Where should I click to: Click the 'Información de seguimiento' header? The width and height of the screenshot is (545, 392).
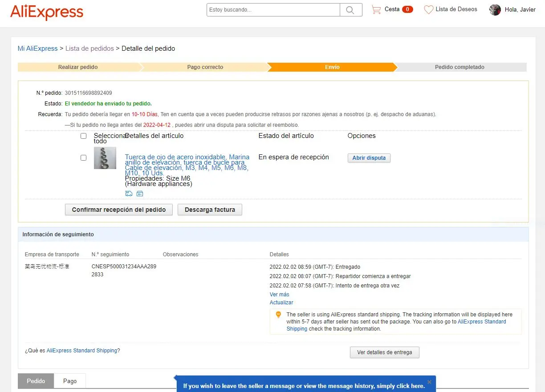click(x=58, y=234)
